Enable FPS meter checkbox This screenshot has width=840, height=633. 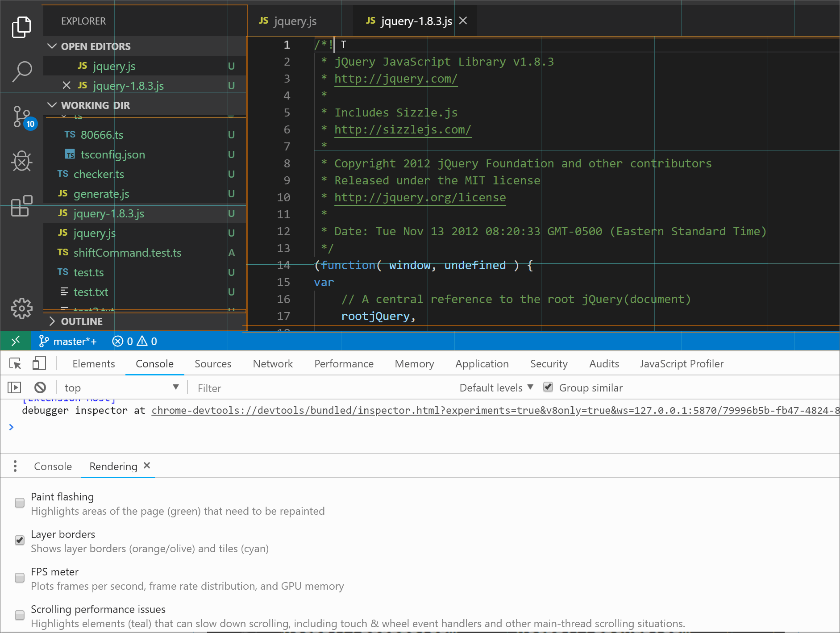[20, 578]
